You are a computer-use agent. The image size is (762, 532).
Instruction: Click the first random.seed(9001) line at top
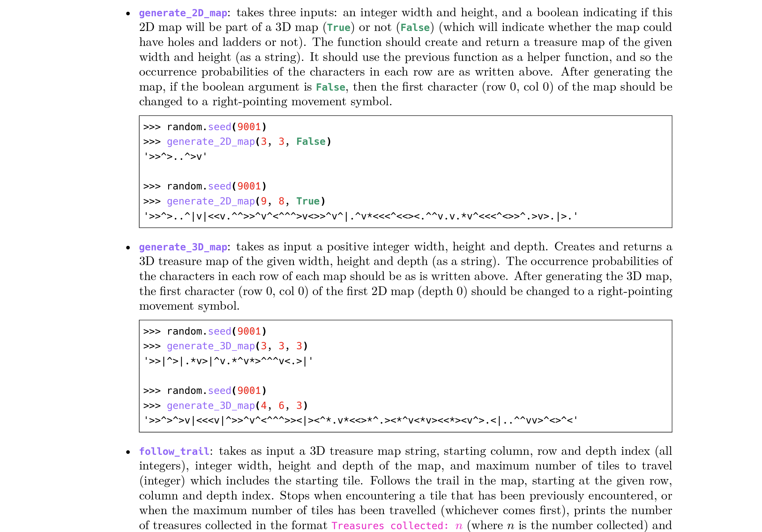(216, 127)
